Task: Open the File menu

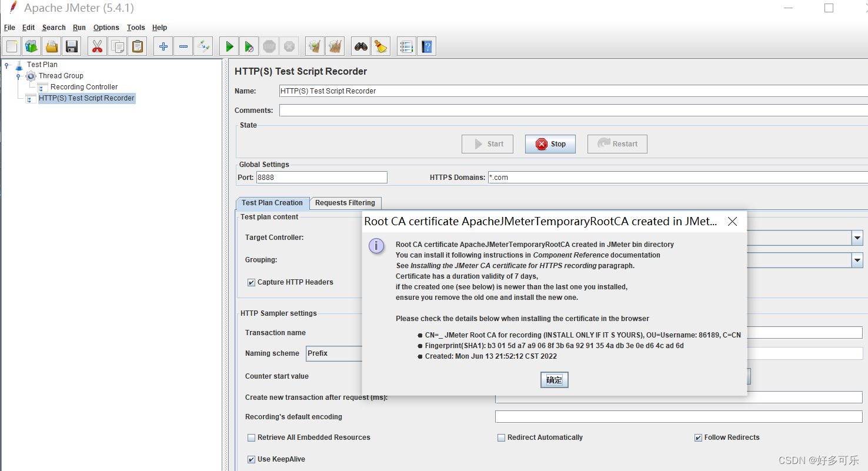Action: click(x=9, y=28)
